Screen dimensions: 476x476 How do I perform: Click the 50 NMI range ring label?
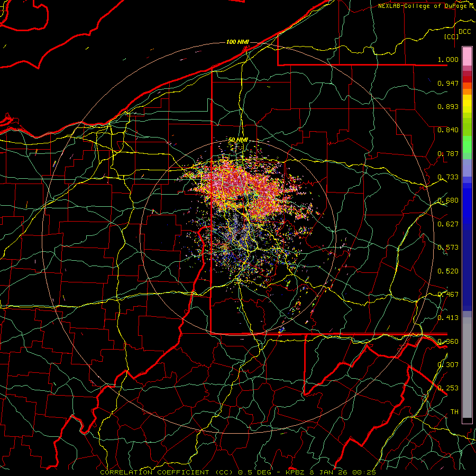tap(237, 140)
